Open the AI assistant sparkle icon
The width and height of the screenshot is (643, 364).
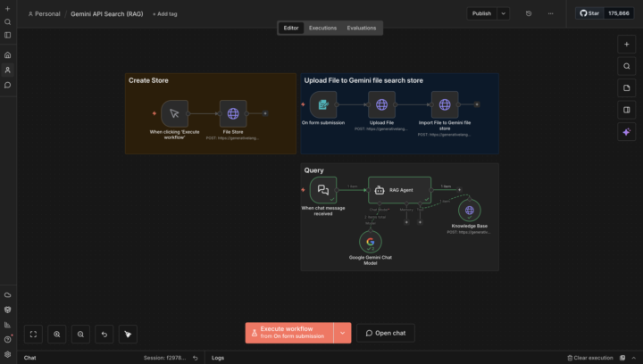626,132
